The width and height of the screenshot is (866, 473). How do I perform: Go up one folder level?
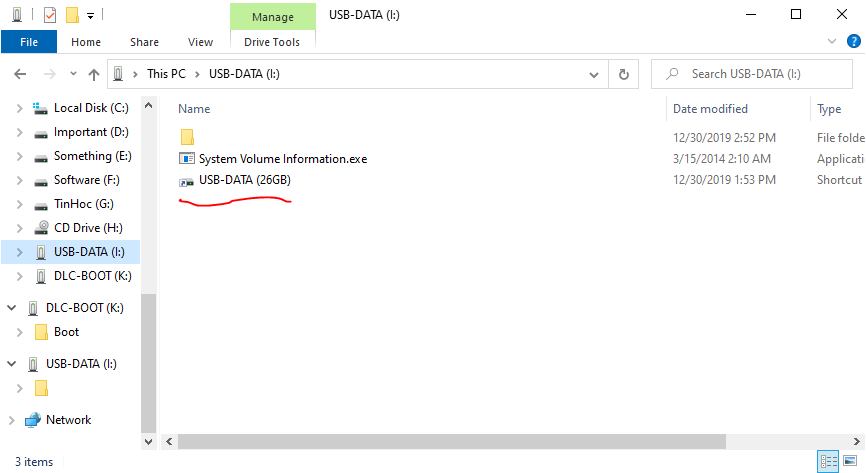click(x=94, y=74)
